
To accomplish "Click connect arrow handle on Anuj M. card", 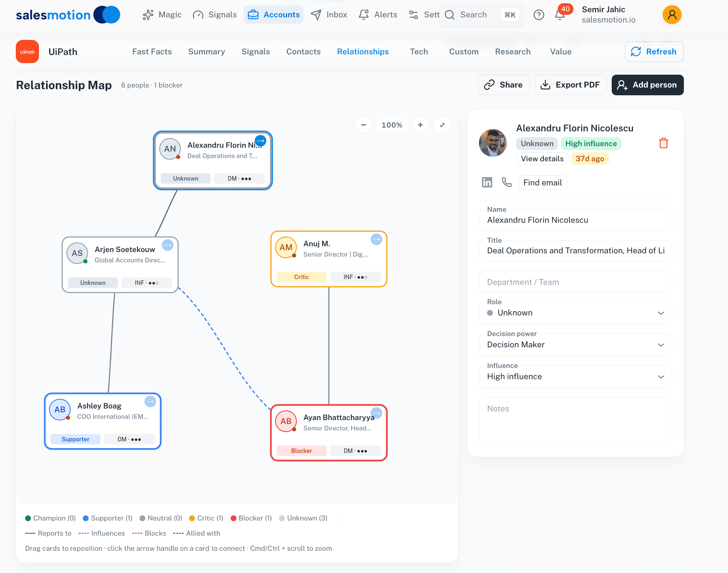I will (x=376, y=239).
